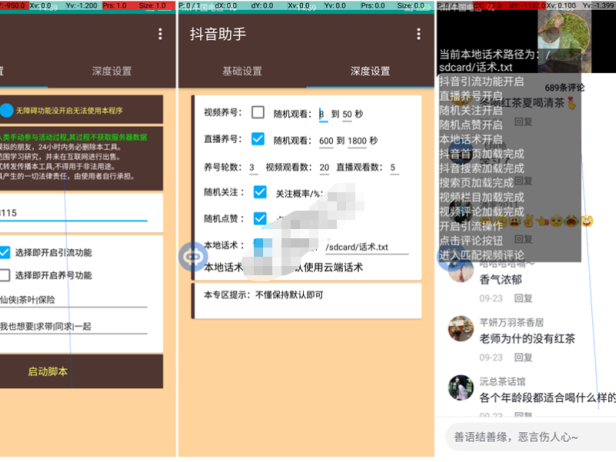Image resolution: width=616 pixels, height=462 pixels.
Task: Disable 直播养号 checkbox
Action: pos(258,139)
